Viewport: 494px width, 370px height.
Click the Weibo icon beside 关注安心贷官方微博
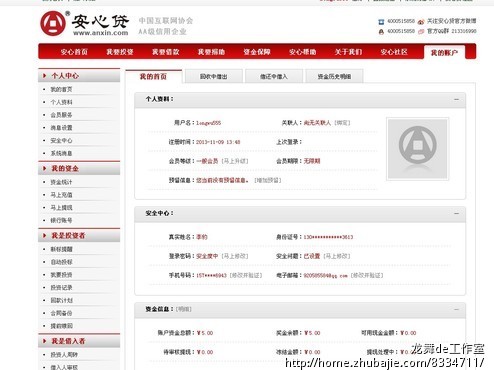(421, 22)
